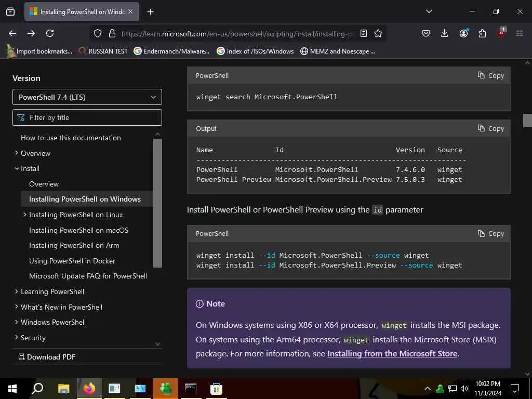Viewport: 532px width, 399px height.
Task: Expand What's New in PowerShell section
Action: [x=16, y=307]
